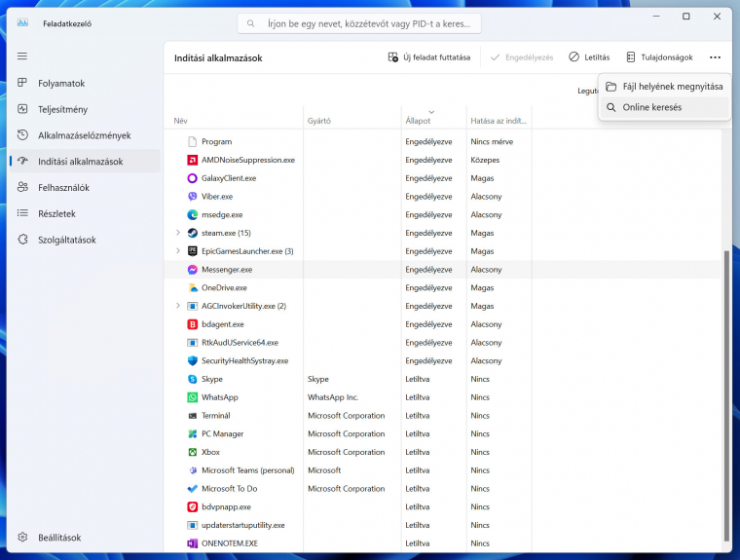Screen dimensions: 740x560
Task: Click the Felhasználók users icon
Action: 22,187
